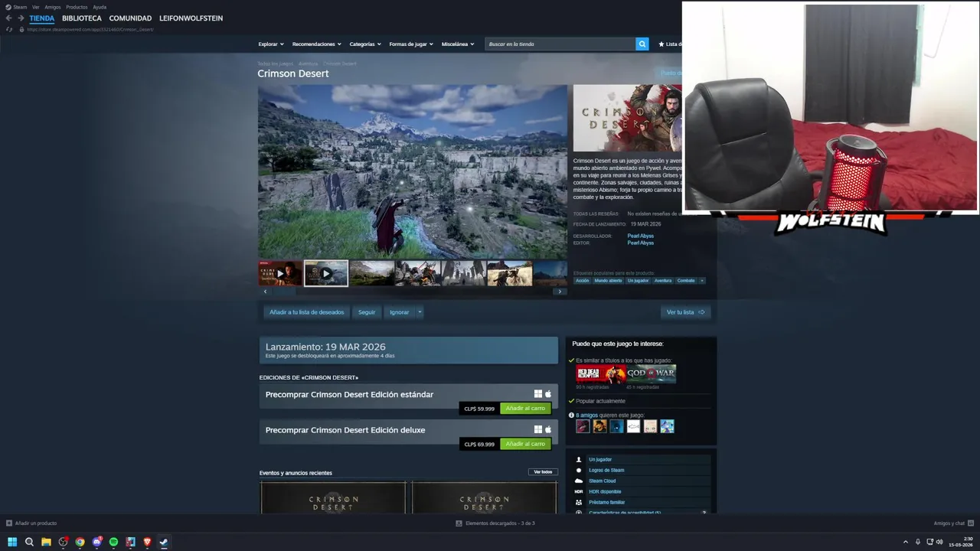Select the TIENDA tab
The image size is (980, 551).
tap(42, 18)
